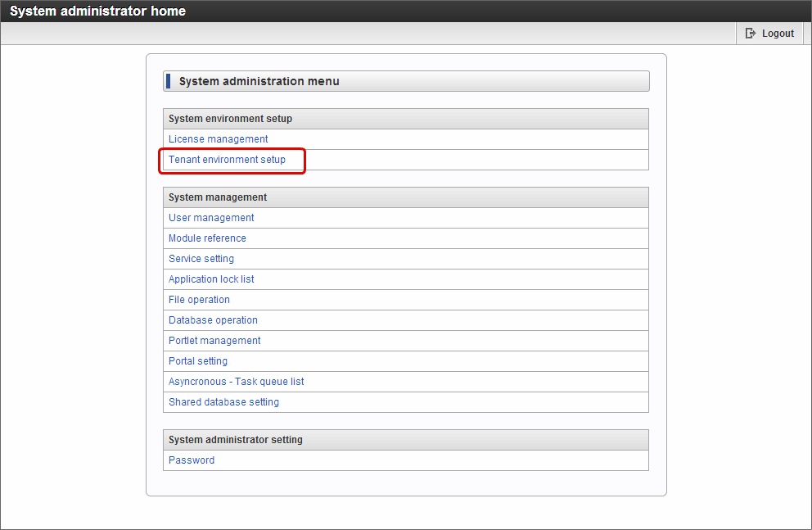Click the System environment setup heading
This screenshot has height=530, width=812.
click(230, 119)
